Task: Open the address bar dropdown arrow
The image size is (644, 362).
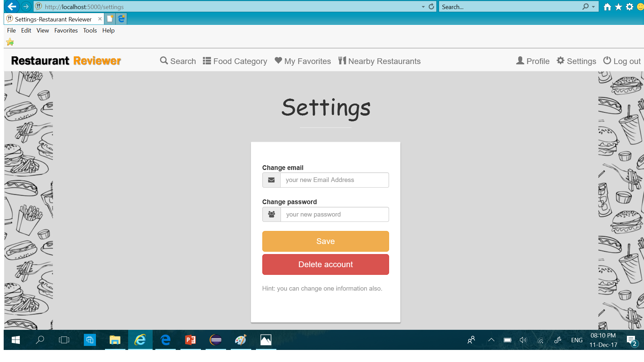Action: click(423, 7)
